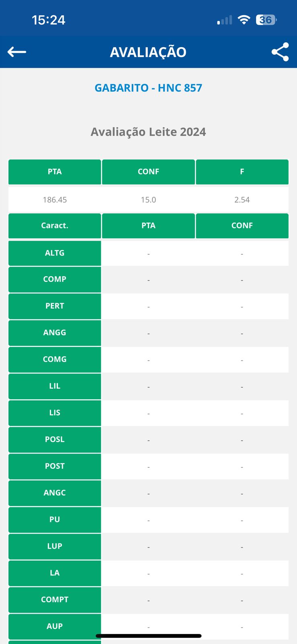Select the POSL trait row label
This screenshot has width=297, height=644.
coord(55,440)
